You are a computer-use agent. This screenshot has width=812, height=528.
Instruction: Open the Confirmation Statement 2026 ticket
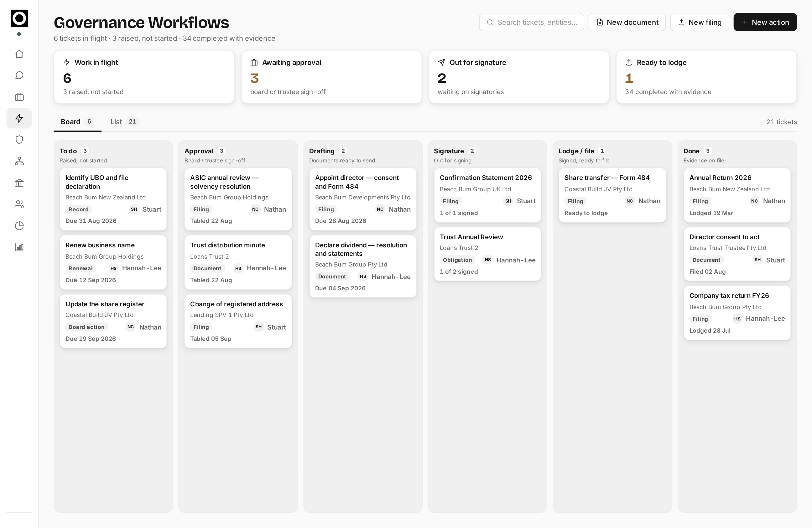click(x=487, y=195)
